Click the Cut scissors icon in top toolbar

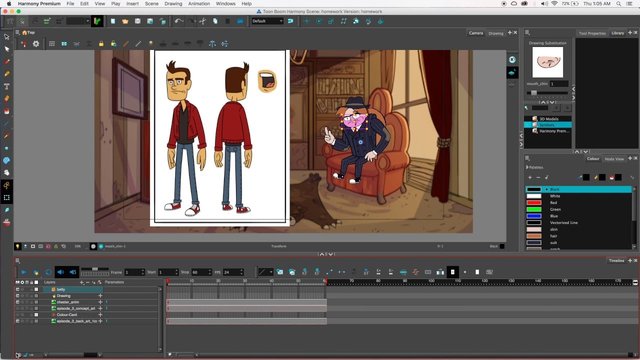[203, 21]
